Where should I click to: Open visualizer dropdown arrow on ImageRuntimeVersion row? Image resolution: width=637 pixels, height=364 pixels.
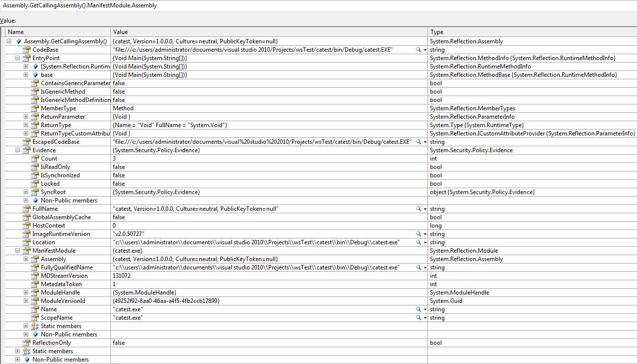pos(425,234)
